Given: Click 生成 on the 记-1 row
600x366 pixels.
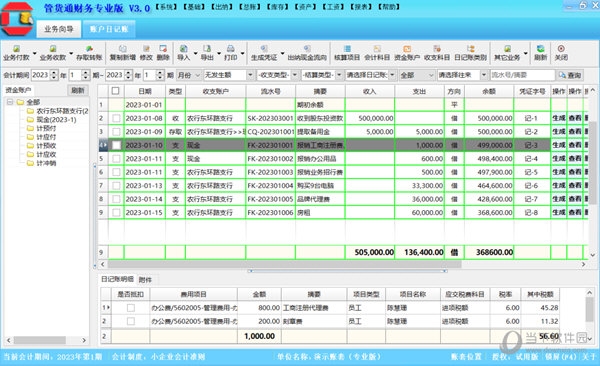Looking at the screenshot, I should pos(559,118).
